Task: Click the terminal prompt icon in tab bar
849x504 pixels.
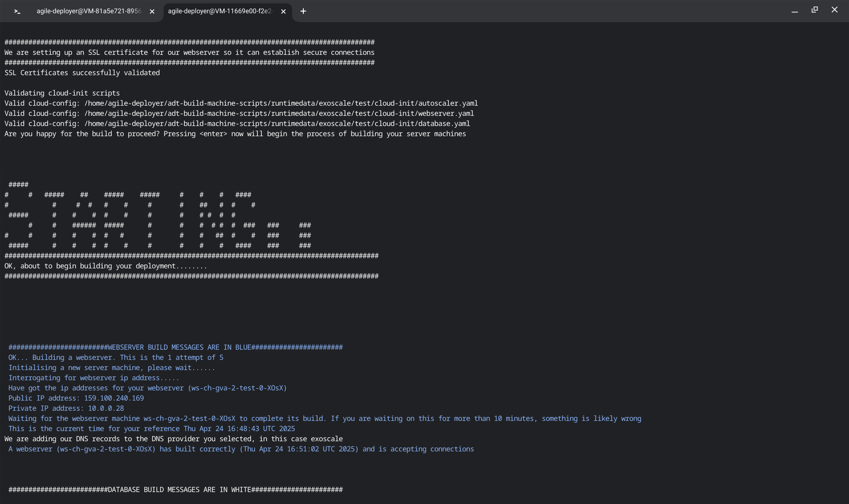Action: [17, 11]
